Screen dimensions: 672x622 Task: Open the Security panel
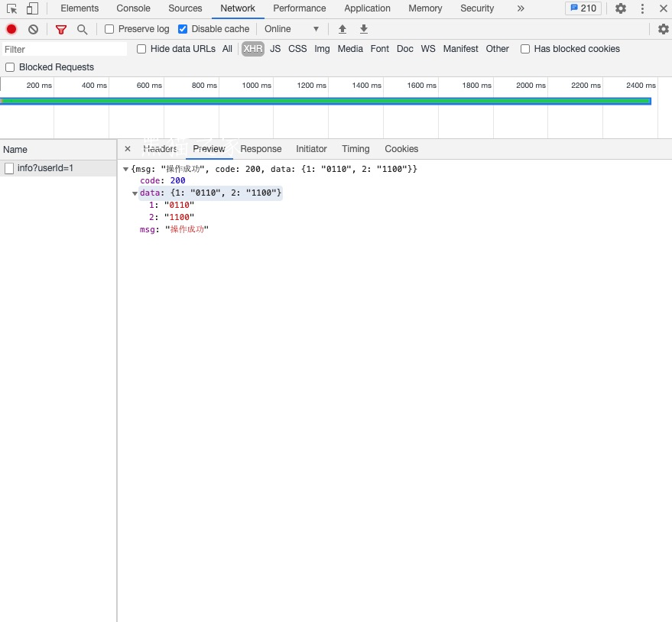tap(477, 8)
